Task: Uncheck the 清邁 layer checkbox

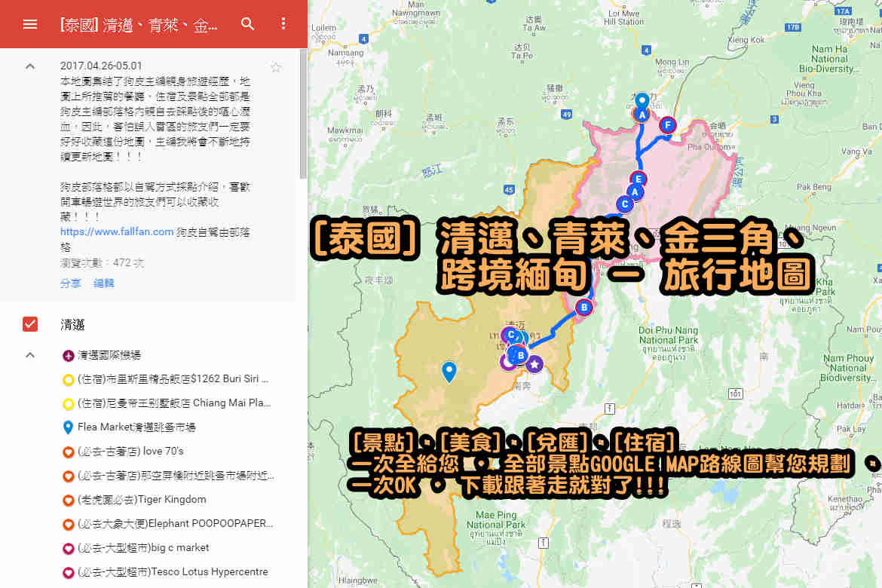Action: [30, 324]
